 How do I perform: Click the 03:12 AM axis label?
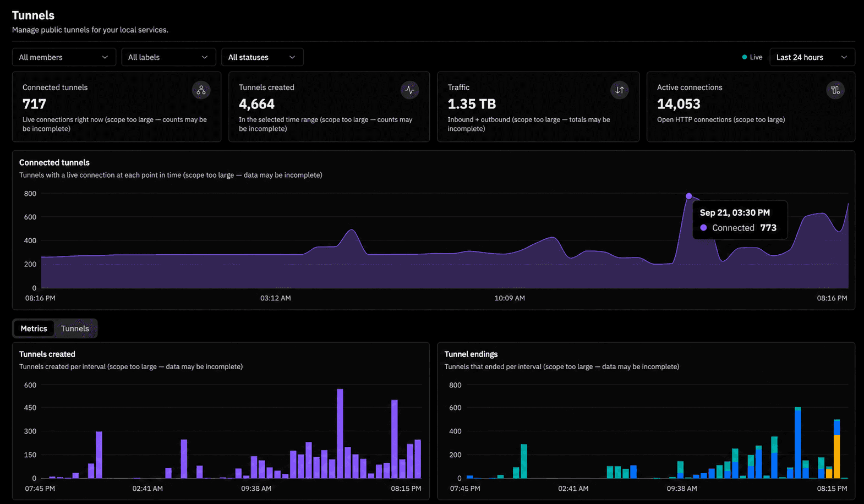click(276, 298)
